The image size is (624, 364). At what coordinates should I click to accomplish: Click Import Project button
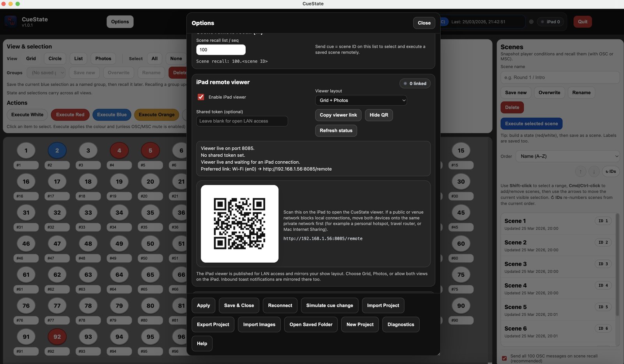383,306
